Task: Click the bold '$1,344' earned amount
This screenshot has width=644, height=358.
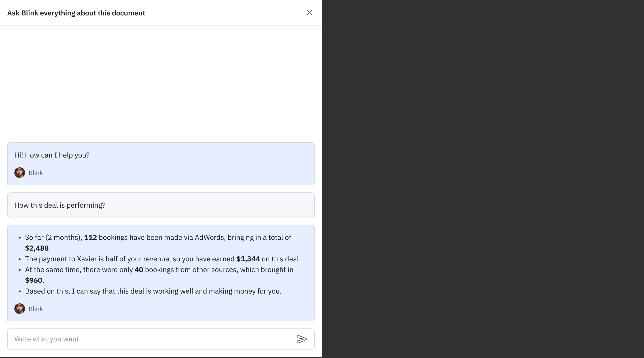Action: [x=248, y=259]
